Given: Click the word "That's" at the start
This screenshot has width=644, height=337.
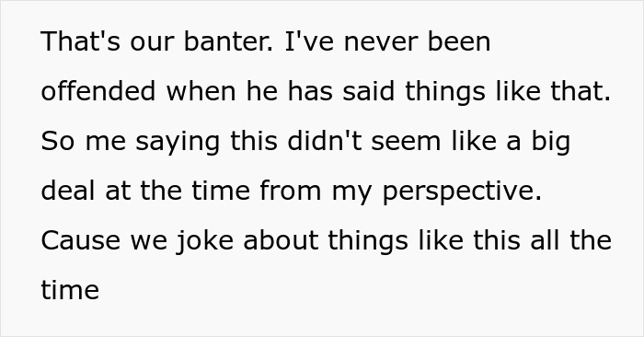Looking at the screenshot, I should [x=81, y=41].
